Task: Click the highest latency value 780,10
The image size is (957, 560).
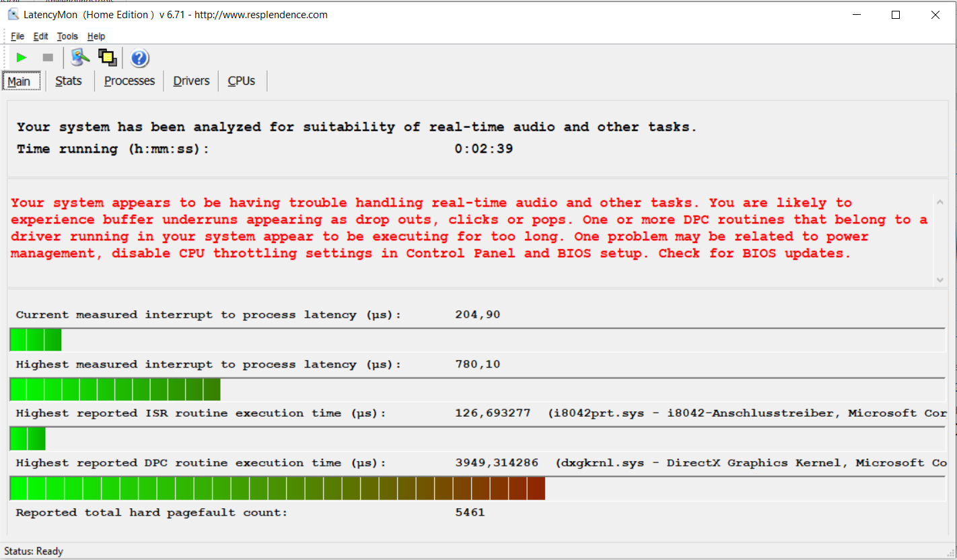Action: [x=478, y=364]
